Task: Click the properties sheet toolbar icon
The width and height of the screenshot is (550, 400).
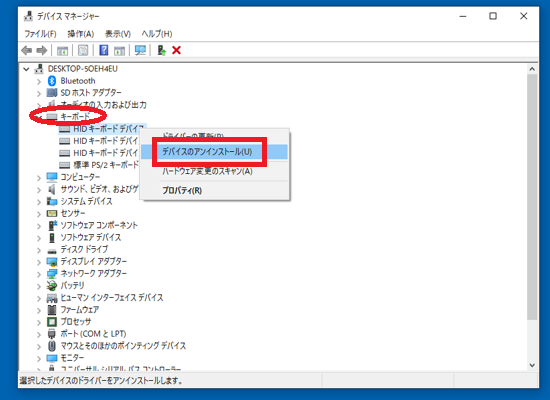Action: pos(83,50)
